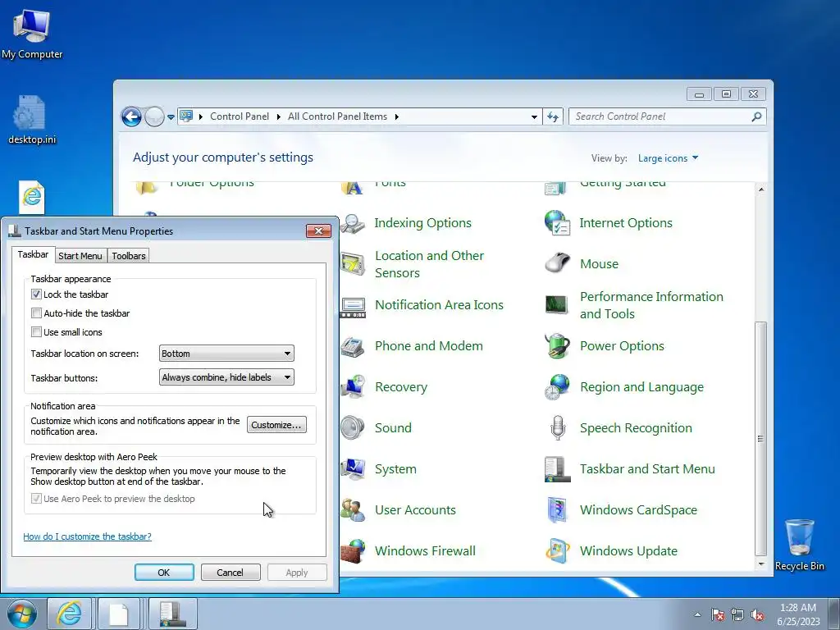Viewport: 840px width, 630px height.
Task: Open the View by Large icons dropdown
Action: (x=668, y=158)
